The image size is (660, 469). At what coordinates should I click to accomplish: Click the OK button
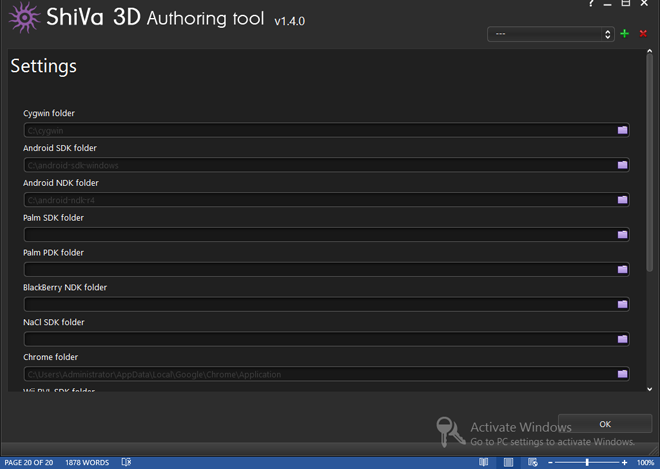point(605,424)
